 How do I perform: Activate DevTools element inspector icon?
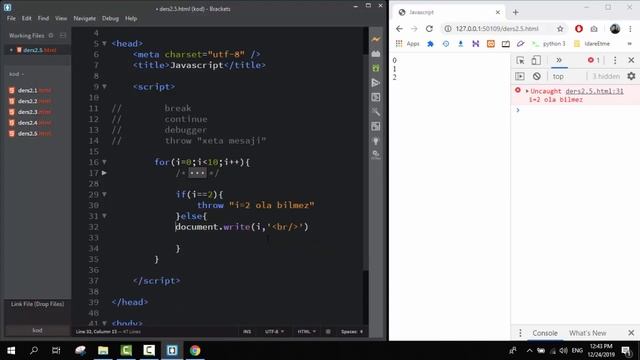pos(520,60)
